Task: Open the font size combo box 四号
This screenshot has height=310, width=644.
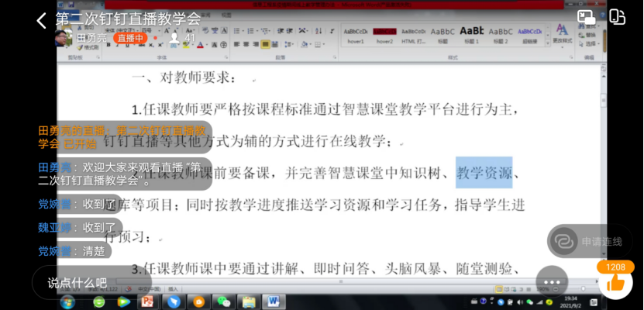Action: click(x=151, y=31)
